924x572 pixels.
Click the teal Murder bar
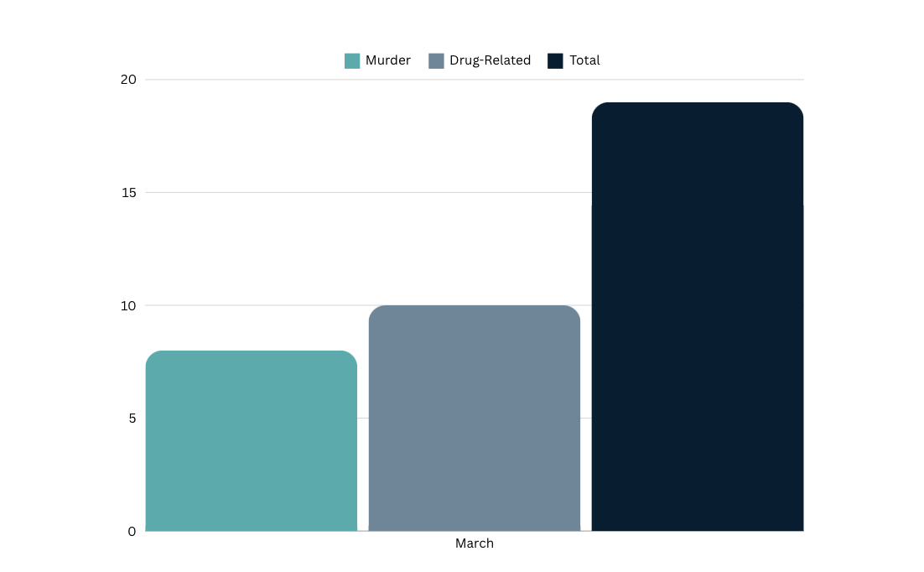[251, 440]
